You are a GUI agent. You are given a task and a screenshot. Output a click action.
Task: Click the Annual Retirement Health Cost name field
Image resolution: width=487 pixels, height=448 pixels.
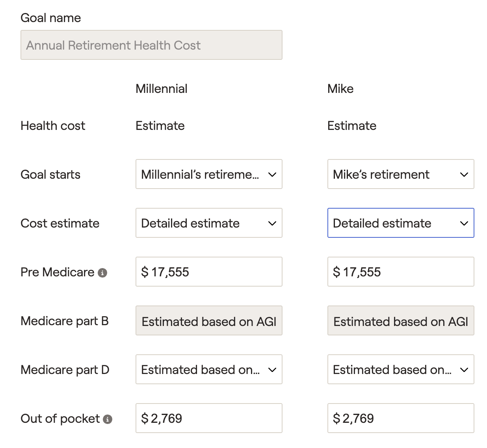point(151,45)
